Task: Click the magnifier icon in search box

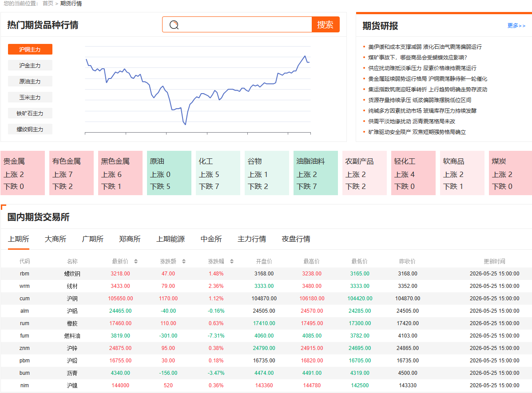Action: click(174, 25)
